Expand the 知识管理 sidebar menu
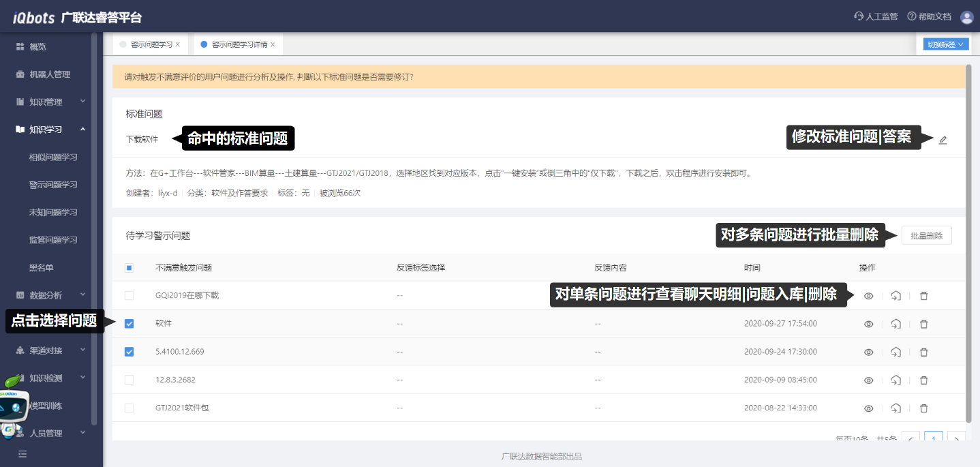980x467 pixels. (x=51, y=102)
